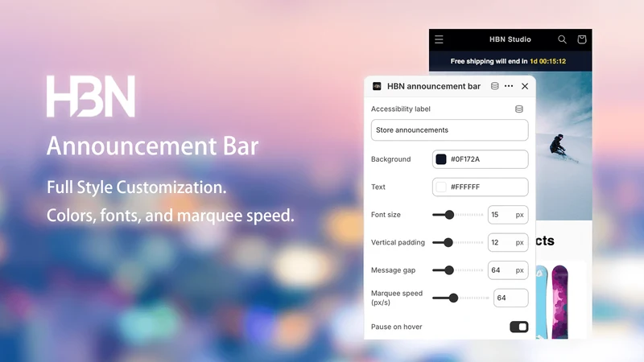644x362 pixels.
Task: Click the Font size value box 15
Action: click(x=508, y=215)
